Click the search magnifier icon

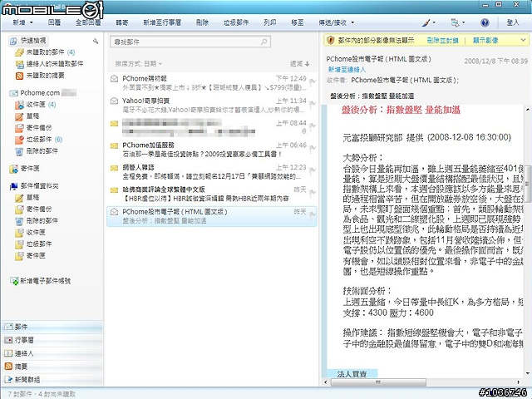[x=264, y=42]
